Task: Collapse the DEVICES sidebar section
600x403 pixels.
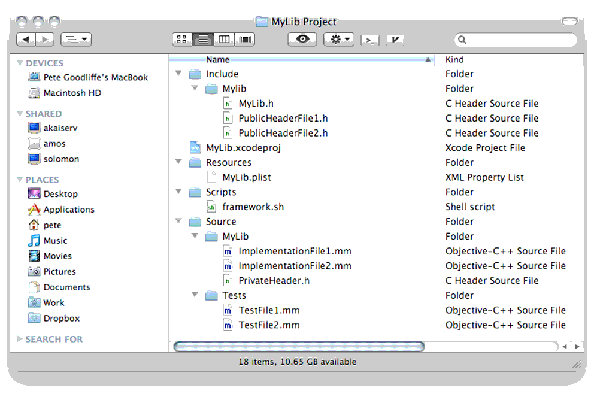Action: tap(20, 62)
